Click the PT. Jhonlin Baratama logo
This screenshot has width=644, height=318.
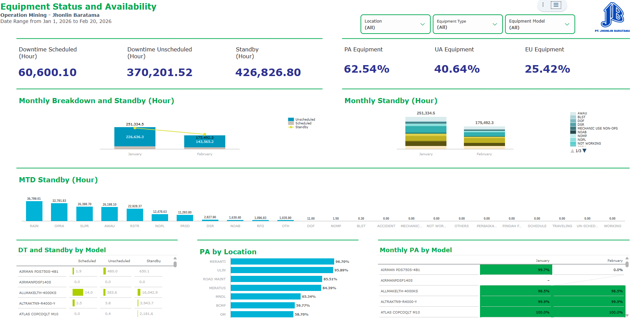pyautogui.click(x=612, y=17)
